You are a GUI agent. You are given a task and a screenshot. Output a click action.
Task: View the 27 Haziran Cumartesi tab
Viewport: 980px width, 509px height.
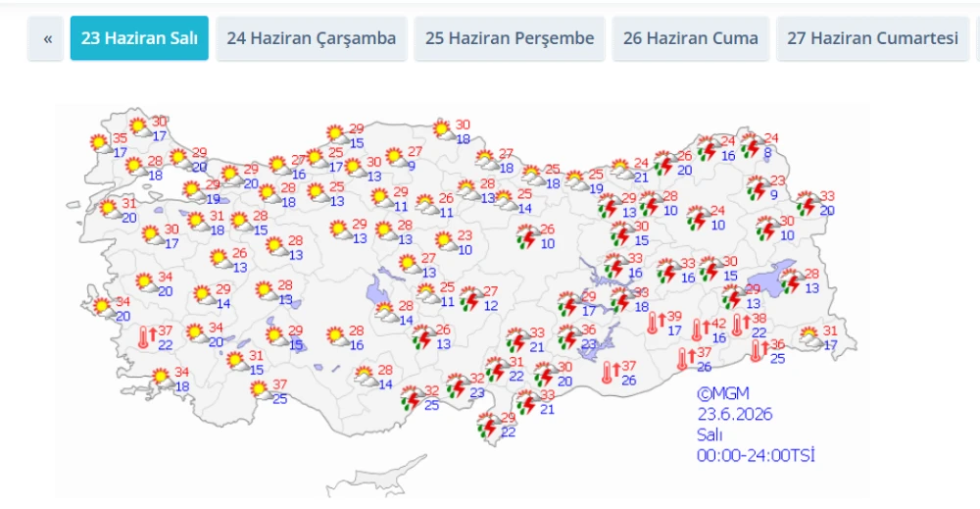click(x=872, y=38)
